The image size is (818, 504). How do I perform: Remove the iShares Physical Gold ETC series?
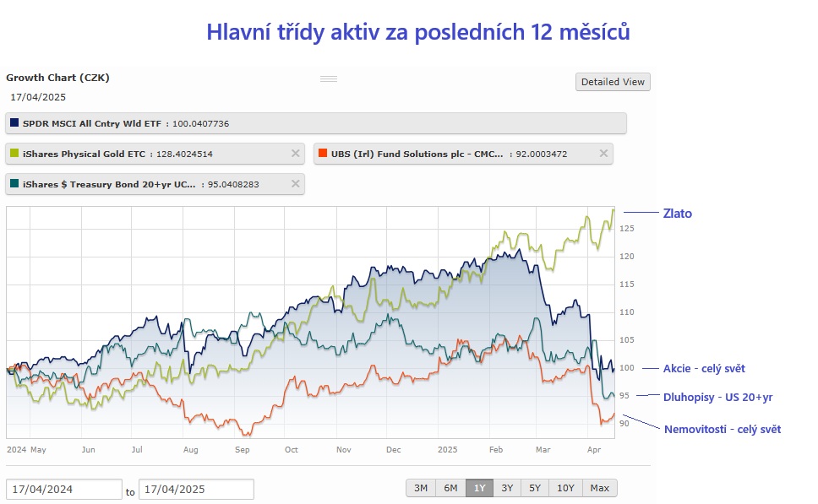[295, 154]
